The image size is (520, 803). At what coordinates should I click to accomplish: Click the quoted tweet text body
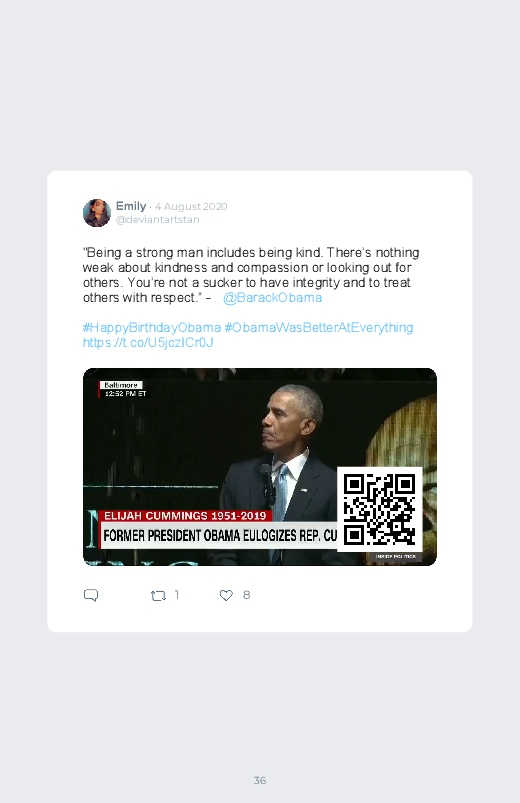click(x=251, y=275)
